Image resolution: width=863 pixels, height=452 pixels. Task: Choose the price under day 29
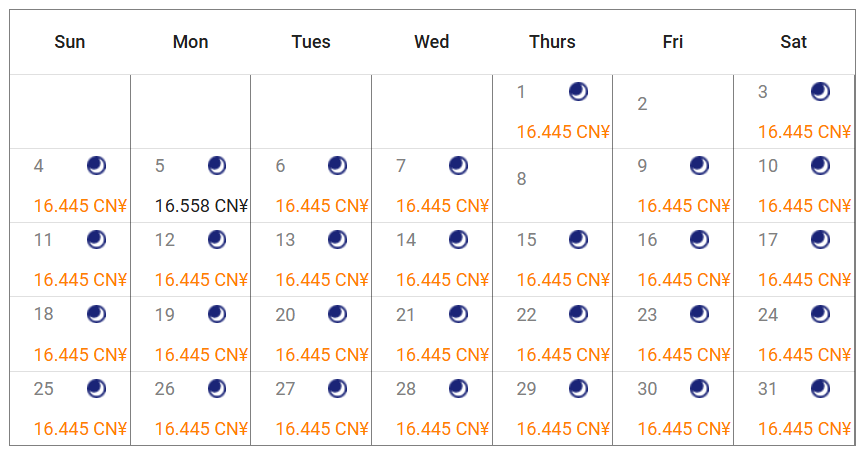tap(563, 428)
